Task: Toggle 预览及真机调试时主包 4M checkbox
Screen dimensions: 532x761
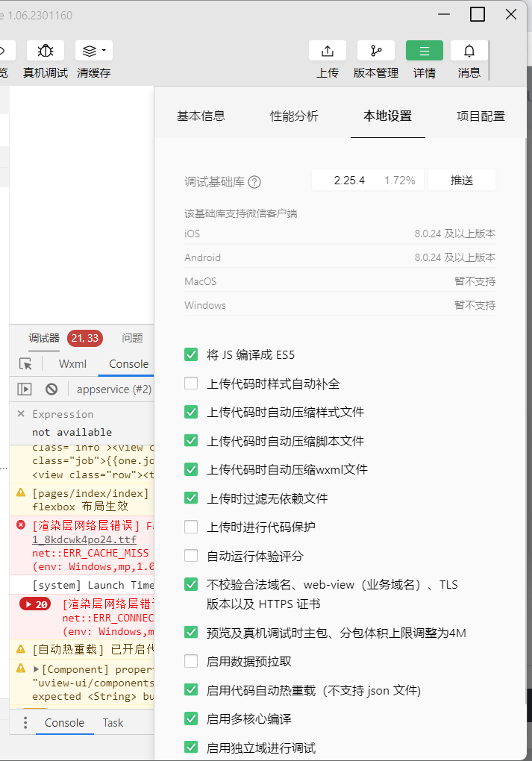Action: (191, 633)
